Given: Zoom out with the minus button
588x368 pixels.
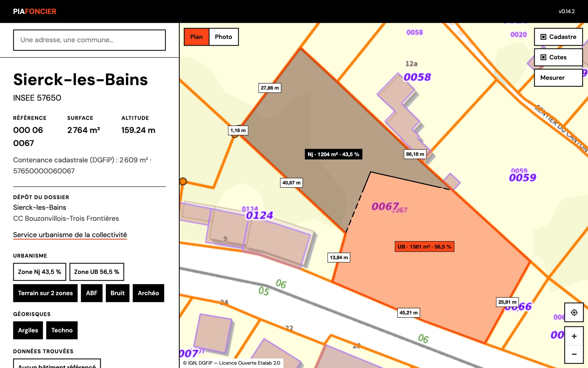Looking at the screenshot, I should pyautogui.click(x=574, y=354).
